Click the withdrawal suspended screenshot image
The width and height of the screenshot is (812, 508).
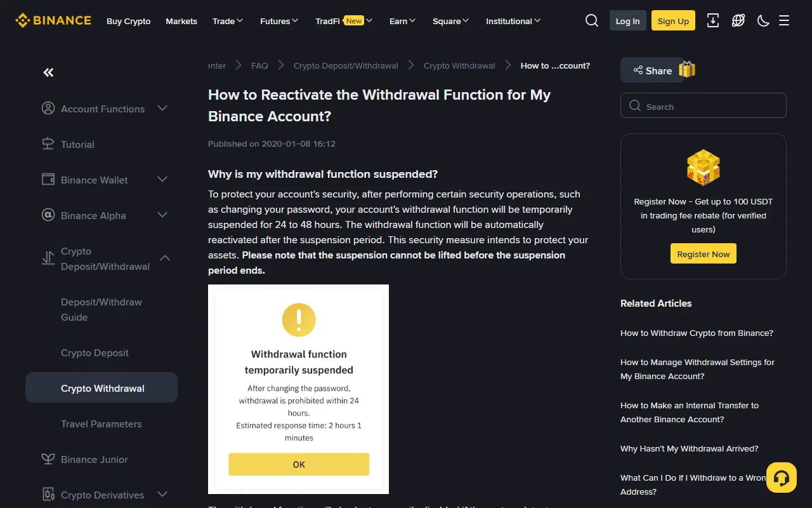[298, 389]
